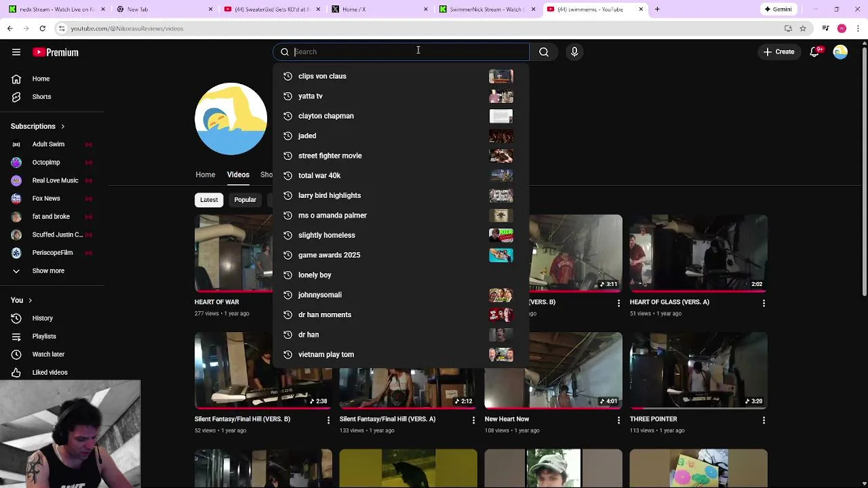Open HEART OF GLASS (VERS. A) video thumbnail
The image size is (868, 488).
698,253
